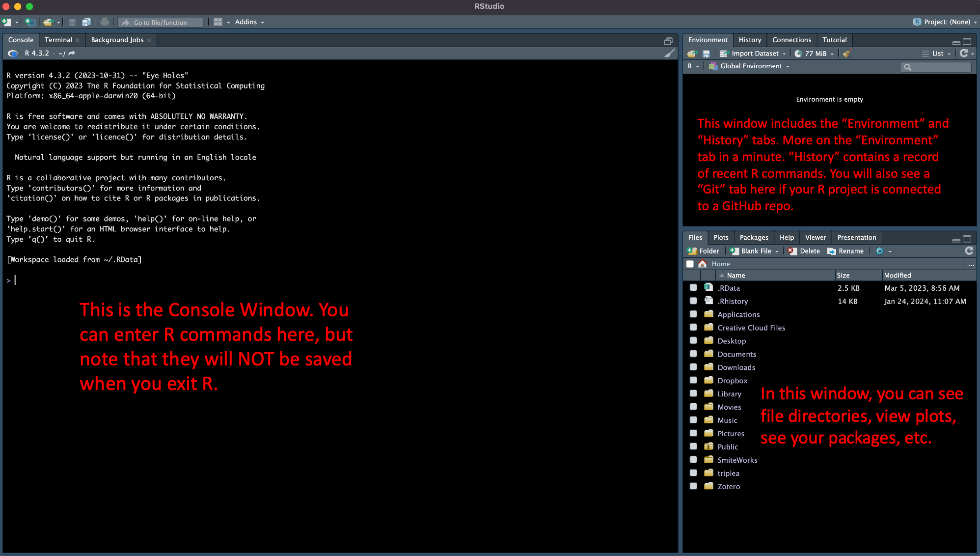The image size is (980, 556).
Task: Close the Terminal tab with its X
Action: tap(78, 40)
